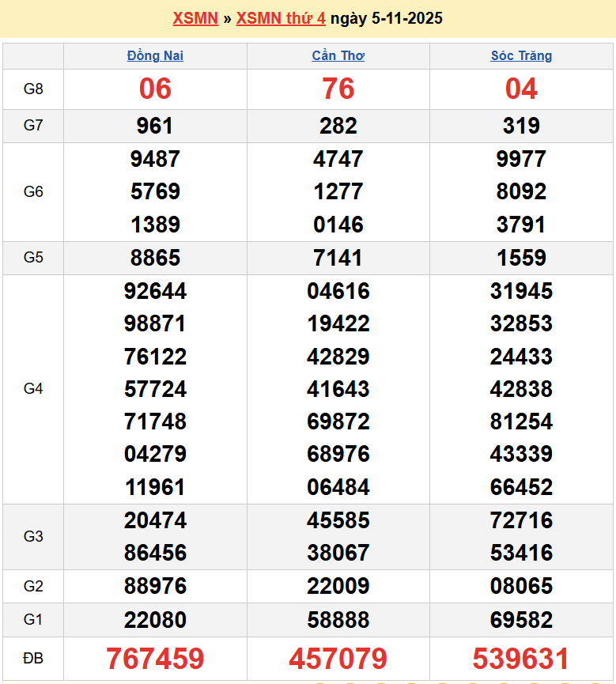Open the XSMN link in header
The height and width of the screenshot is (684, 616).
click(x=195, y=18)
